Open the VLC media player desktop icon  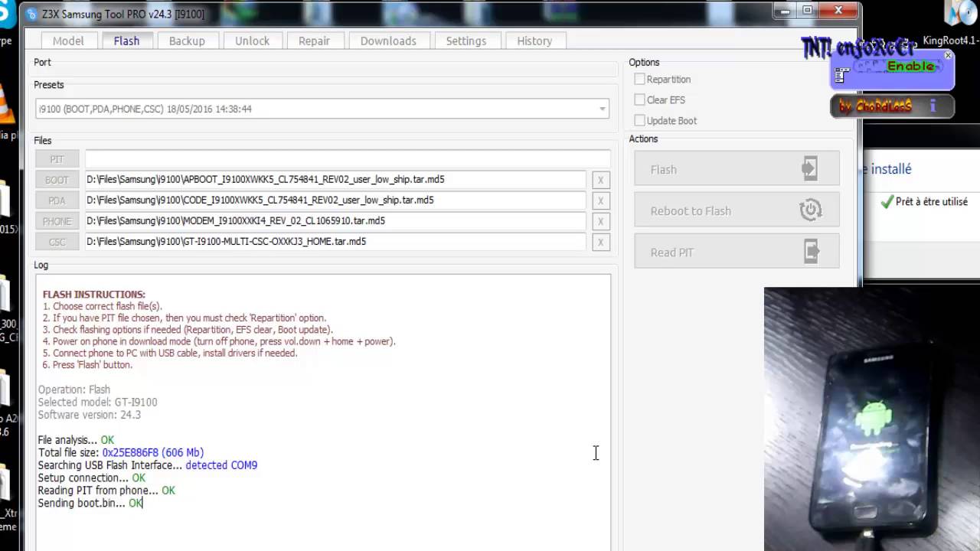tap(6, 103)
